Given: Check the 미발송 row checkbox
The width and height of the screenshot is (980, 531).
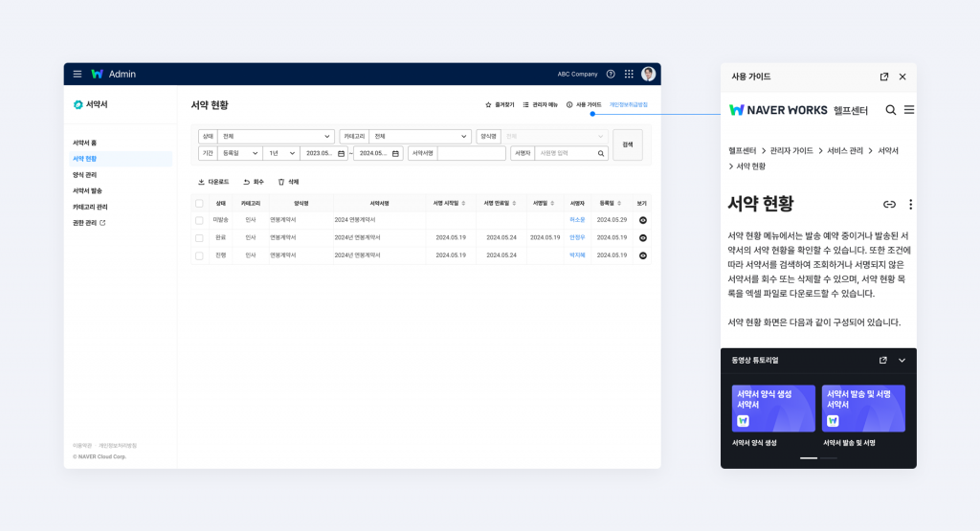Looking at the screenshot, I should tap(199, 220).
